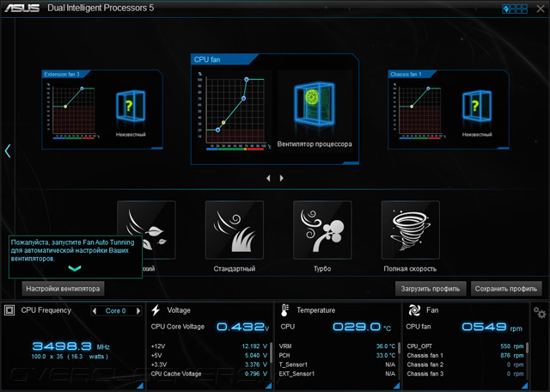Click the CPU fan 0549 rpm value
Viewport: 550px width, 392px height.
(x=492, y=327)
